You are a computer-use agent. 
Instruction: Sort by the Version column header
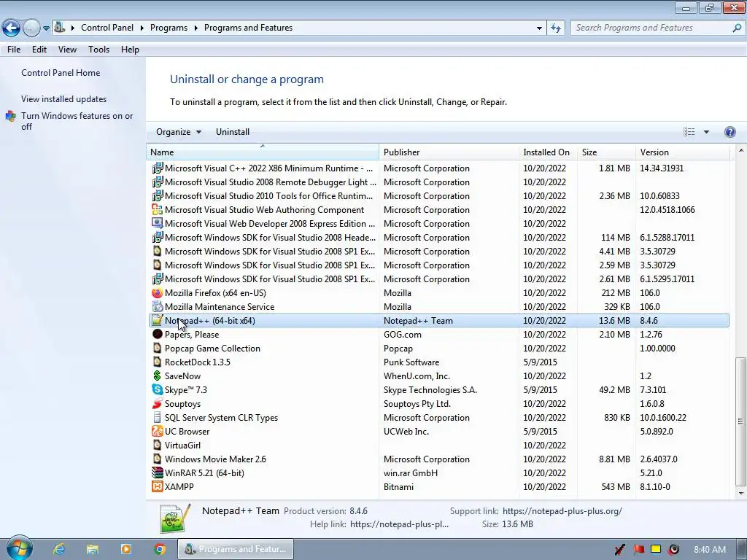[682, 152]
